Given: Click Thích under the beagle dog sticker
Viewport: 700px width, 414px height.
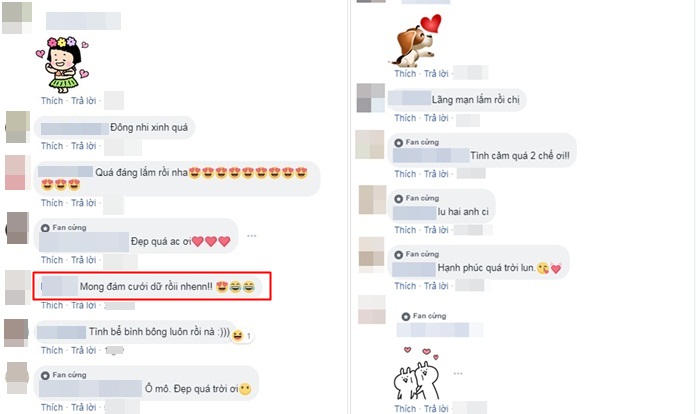Looking at the screenshot, I should coord(405,74).
